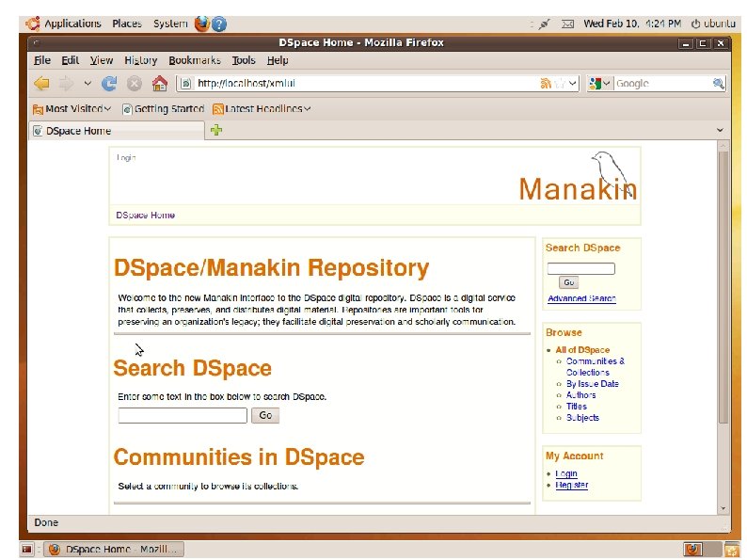This screenshot has width=747, height=560.
Task: Expand the Latest Headlines feed dropdown
Action: point(308,108)
